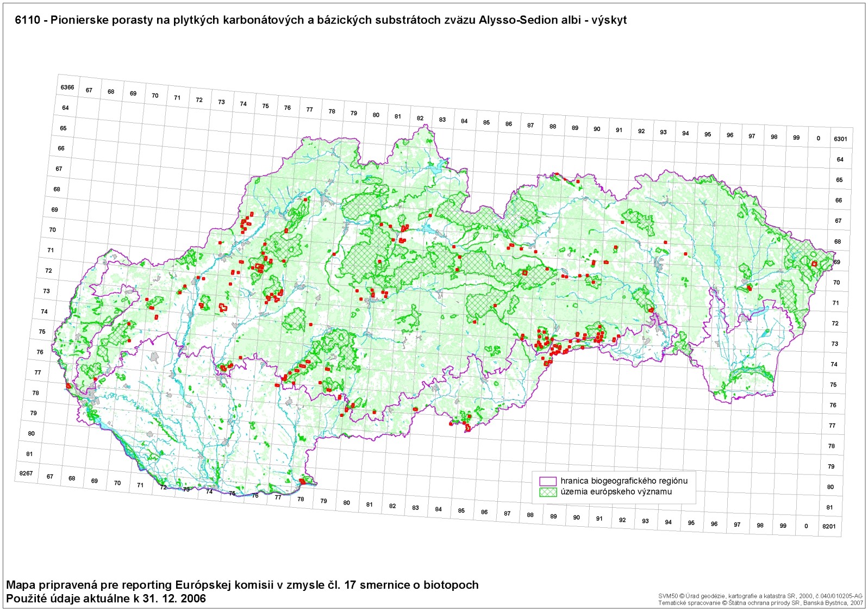868x611 pixels.
Task: Click row label '64' in the left grid column
Action: coord(65,108)
